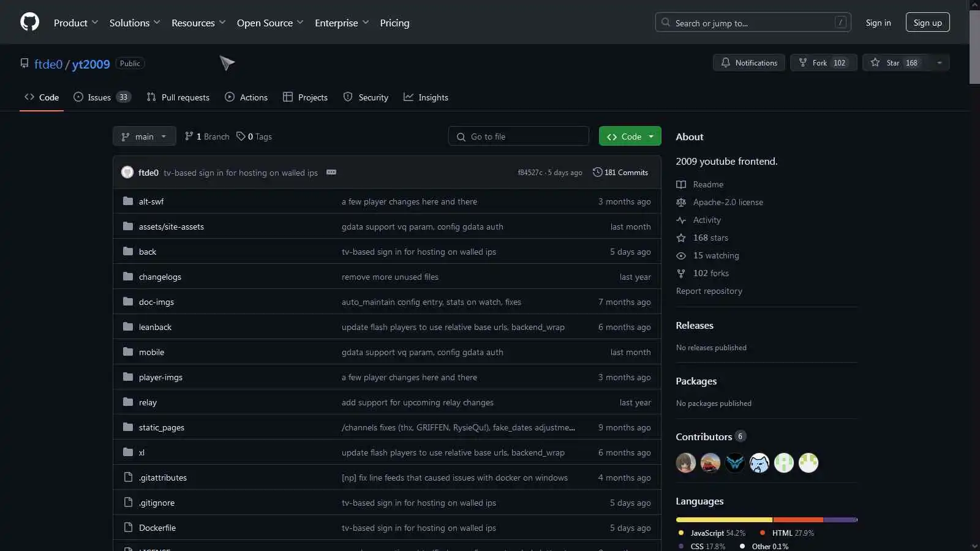Expand the Product menu
This screenshot has height=551, width=980.
click(76, 23)
